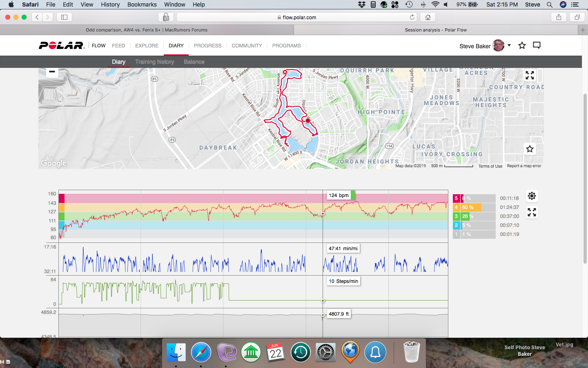
Task: Open Self Photo Steve Baker desktop file
Action: [525, 350]
